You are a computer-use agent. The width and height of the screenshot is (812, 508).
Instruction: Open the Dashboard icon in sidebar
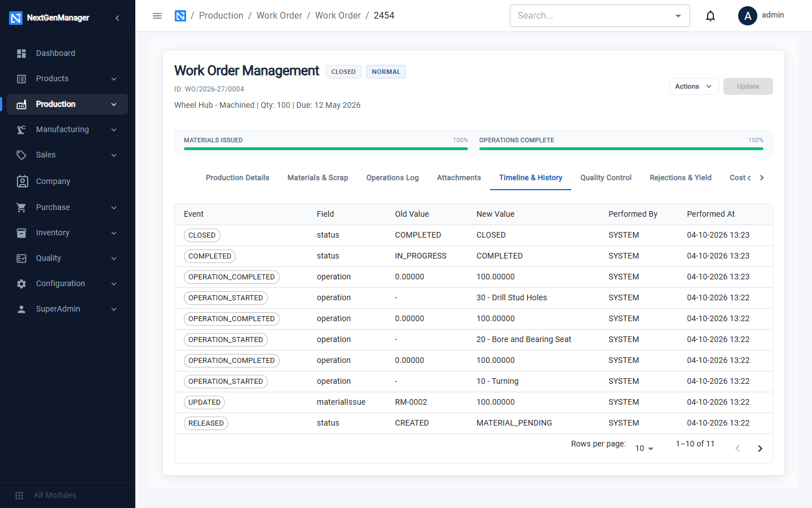pos(21,53)
